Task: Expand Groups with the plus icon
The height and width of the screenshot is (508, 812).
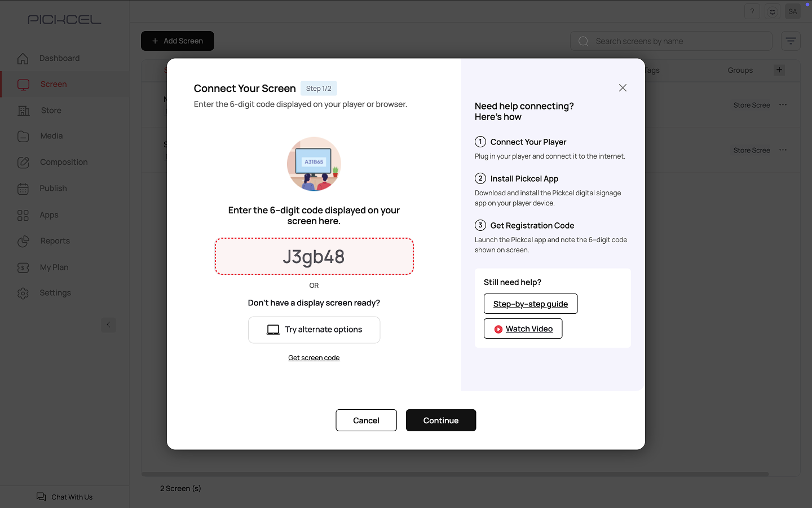Action: [x=779, y=70]
